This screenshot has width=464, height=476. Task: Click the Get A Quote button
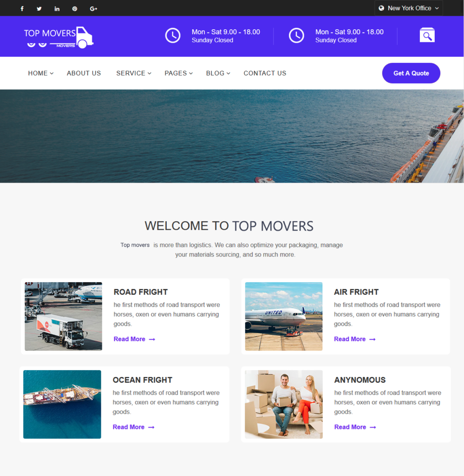click(x=411, y=73)
